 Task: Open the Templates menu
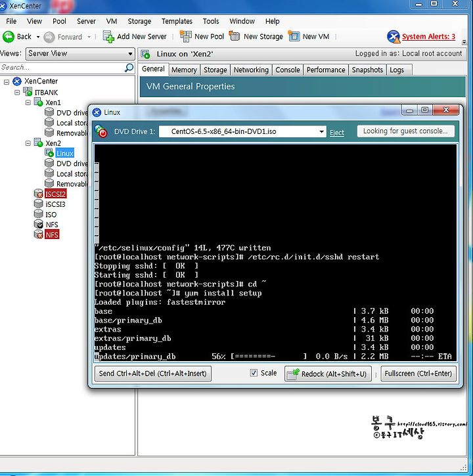(177, 21)
